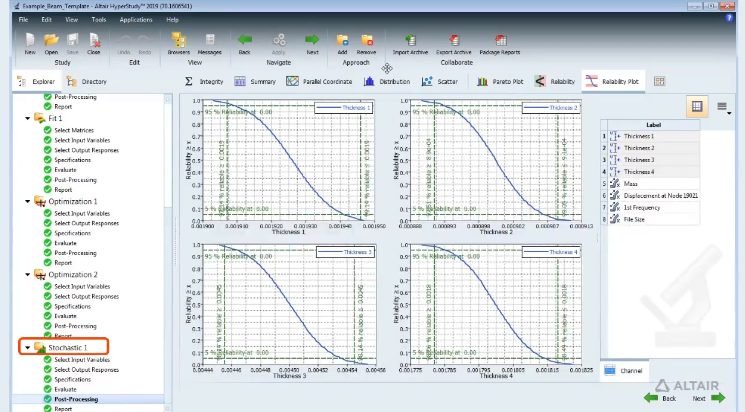Click the bottom Next button
Viewport: 745px width, 412px height.
coord(708,398)
